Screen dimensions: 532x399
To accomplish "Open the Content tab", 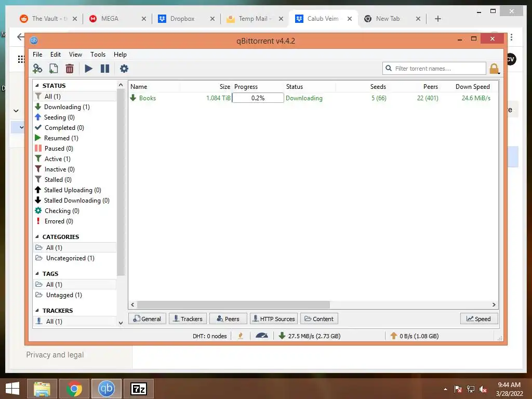I will [x=320, y=319].
